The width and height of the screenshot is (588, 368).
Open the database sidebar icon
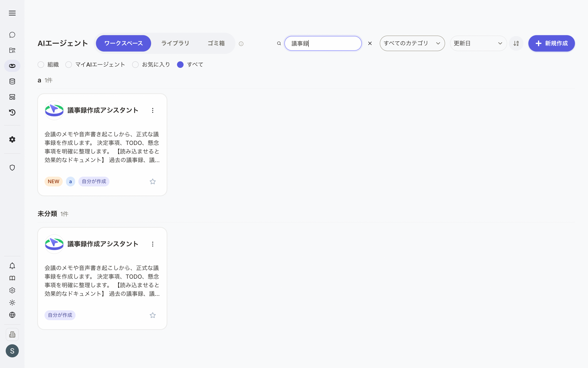[x=12, y=81]
